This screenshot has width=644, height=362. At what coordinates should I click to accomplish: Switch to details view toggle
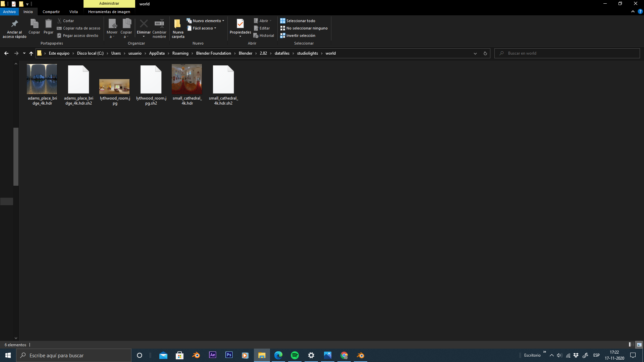(631, 345)
